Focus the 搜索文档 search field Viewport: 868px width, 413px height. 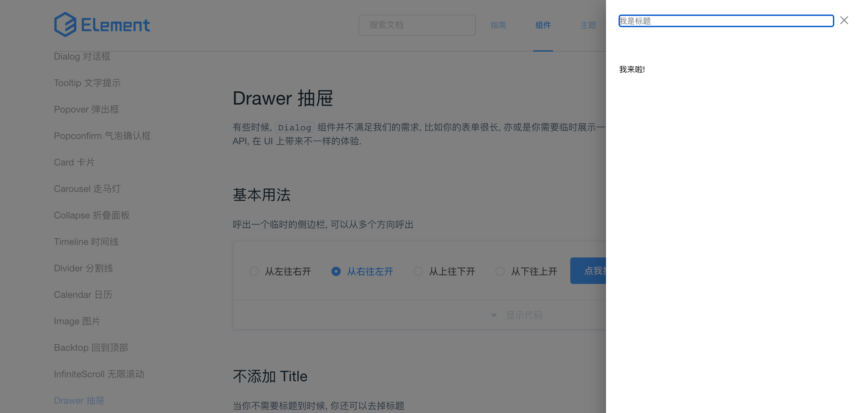click(x=417, y=25)
